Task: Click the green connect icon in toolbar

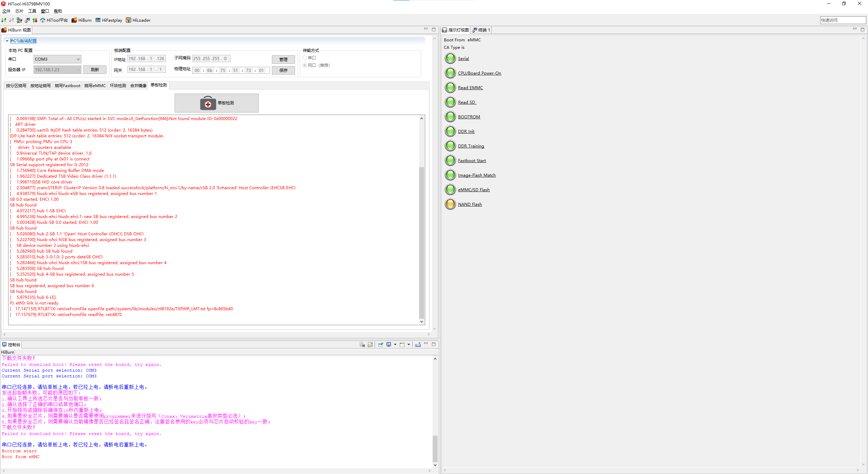Action: 4,20
